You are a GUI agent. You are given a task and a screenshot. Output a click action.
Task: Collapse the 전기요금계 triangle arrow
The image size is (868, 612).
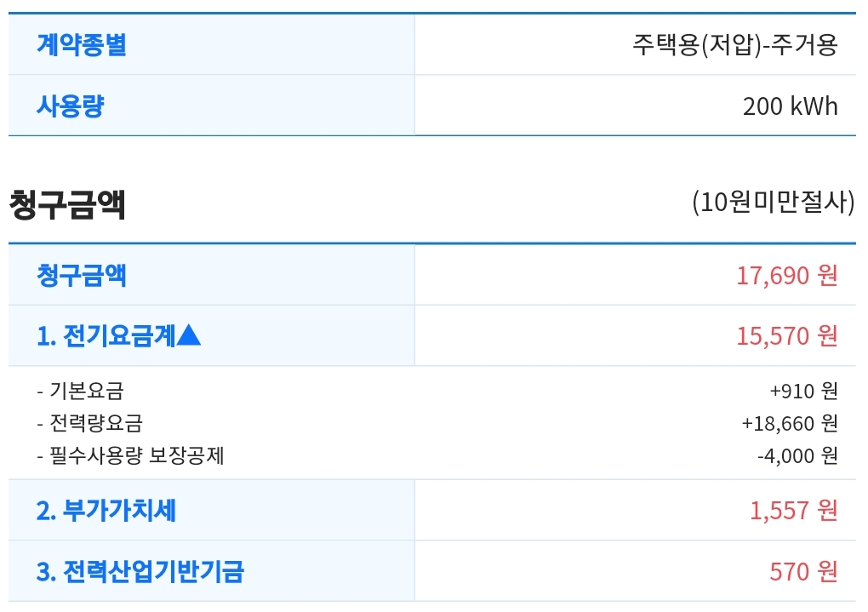190,336
